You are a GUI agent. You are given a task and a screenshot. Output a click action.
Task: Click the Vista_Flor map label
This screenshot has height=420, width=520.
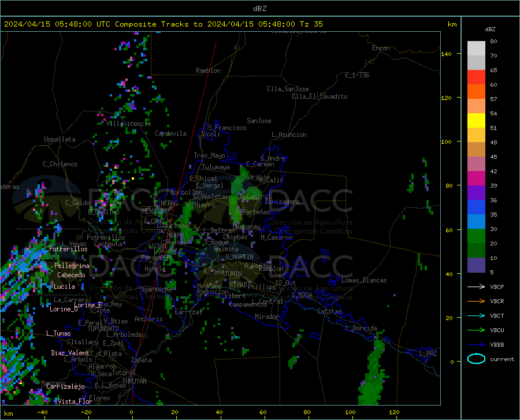[x=75, y=402]
